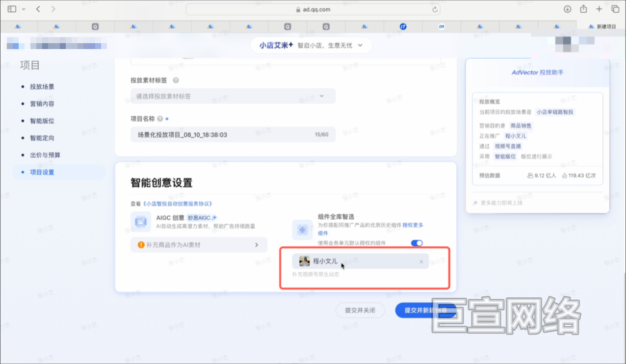
Task: Jump to 智能版位 section
Action: (42, 121)
